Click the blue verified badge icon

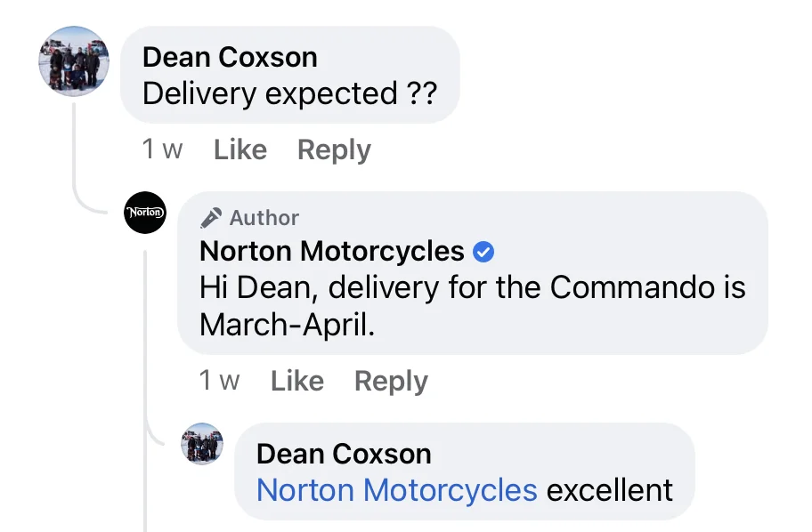tap(483, 253)
